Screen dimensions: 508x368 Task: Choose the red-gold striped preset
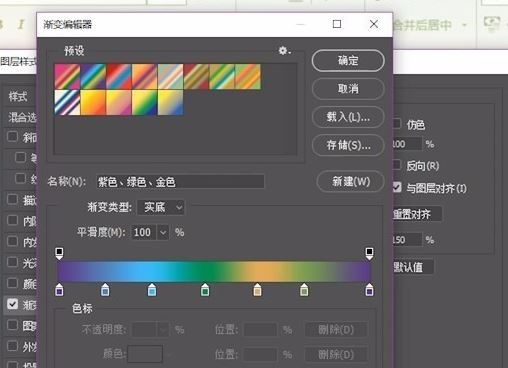[x=196, y=77]
